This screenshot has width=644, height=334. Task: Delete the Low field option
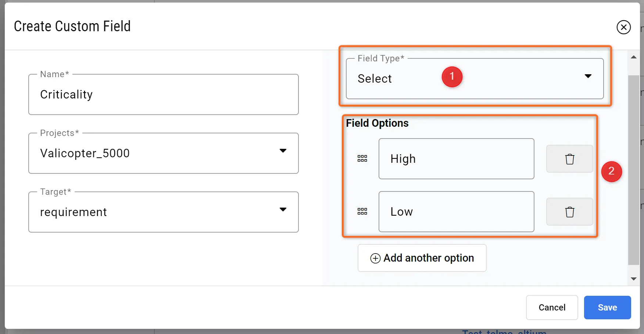coord(569,212)
